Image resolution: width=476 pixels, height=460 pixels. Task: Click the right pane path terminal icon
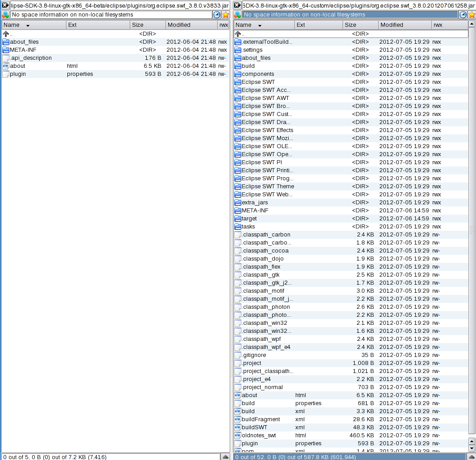(237, 5)
